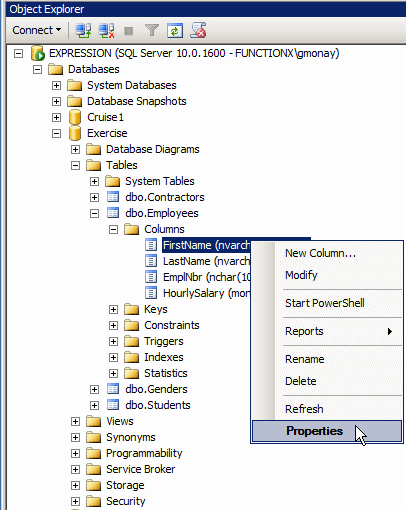Click the script-delete icon at toolbar end

(x=198, y=30)
